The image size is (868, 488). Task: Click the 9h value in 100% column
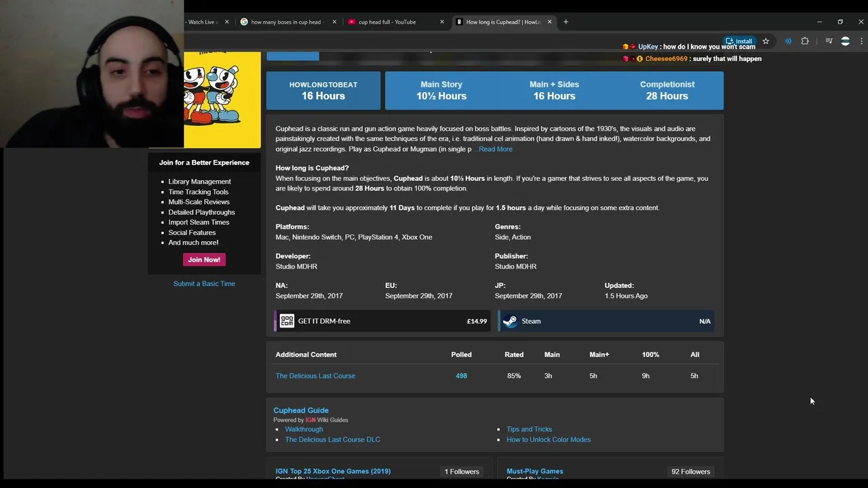pos(646,375)
